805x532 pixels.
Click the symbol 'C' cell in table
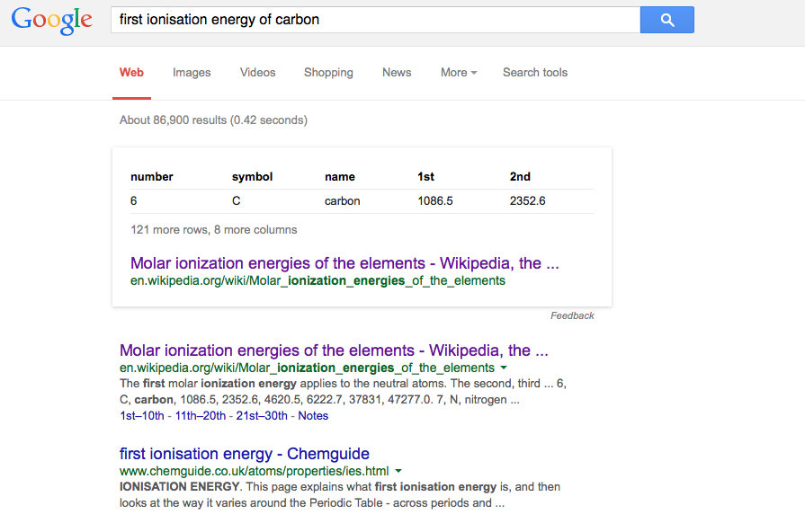(x=237, y=201)
